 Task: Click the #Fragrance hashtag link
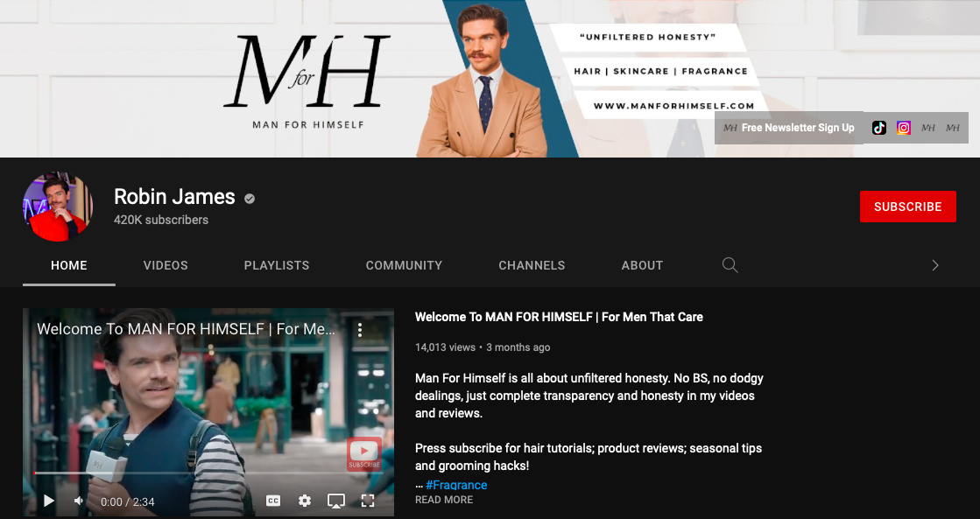coord(456,485)
